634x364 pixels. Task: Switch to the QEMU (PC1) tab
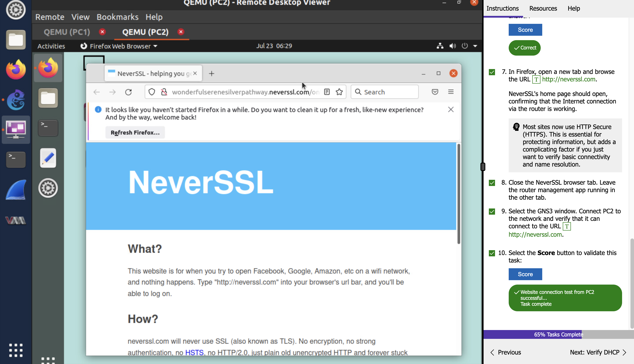pos(67,32)
